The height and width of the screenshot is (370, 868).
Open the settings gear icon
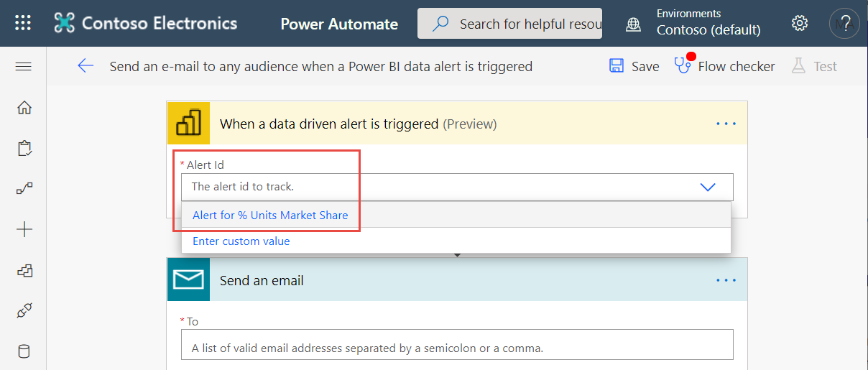(x=799, y=23)
